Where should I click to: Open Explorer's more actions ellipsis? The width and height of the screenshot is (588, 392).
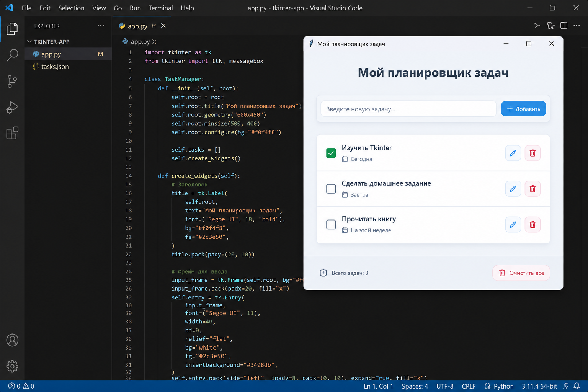[101, 26]
